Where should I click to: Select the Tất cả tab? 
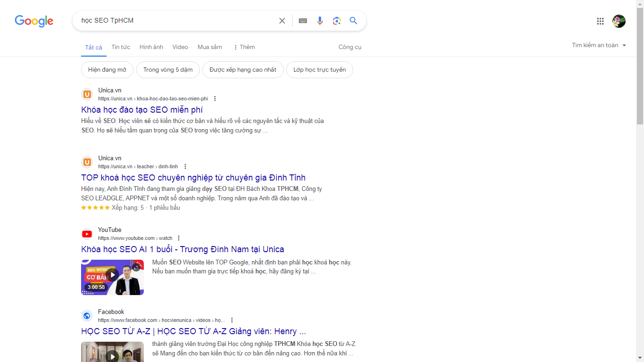[93, 47]
